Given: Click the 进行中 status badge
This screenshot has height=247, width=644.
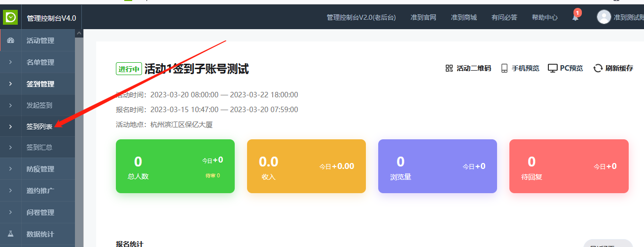Looking at the screenshot, I should tap(129, 69).
